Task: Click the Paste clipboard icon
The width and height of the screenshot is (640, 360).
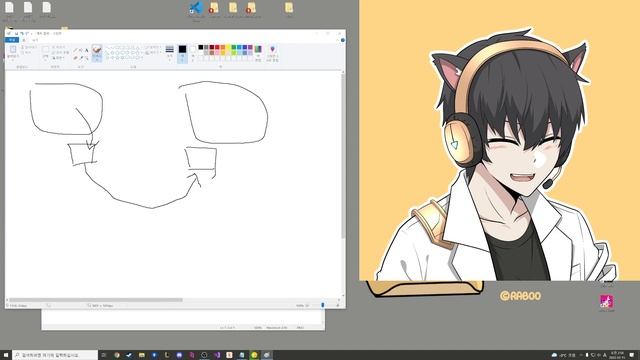Action: tap(13, 49)
